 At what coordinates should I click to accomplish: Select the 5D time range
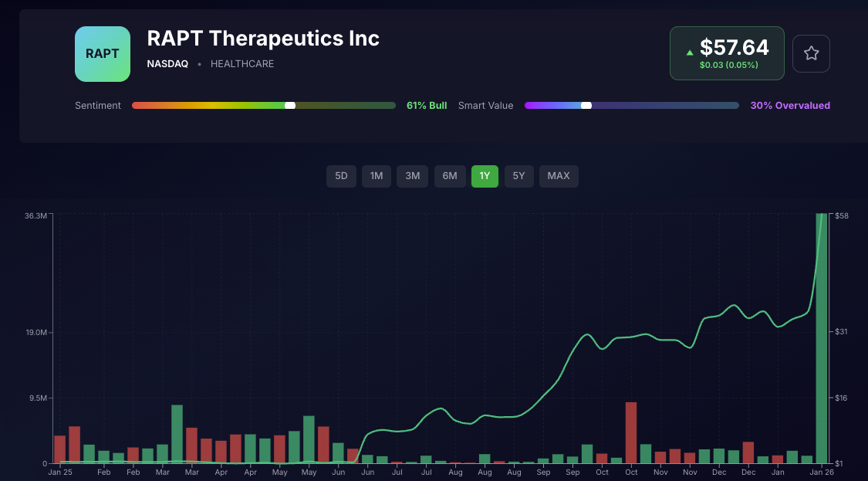pos(341,176)
